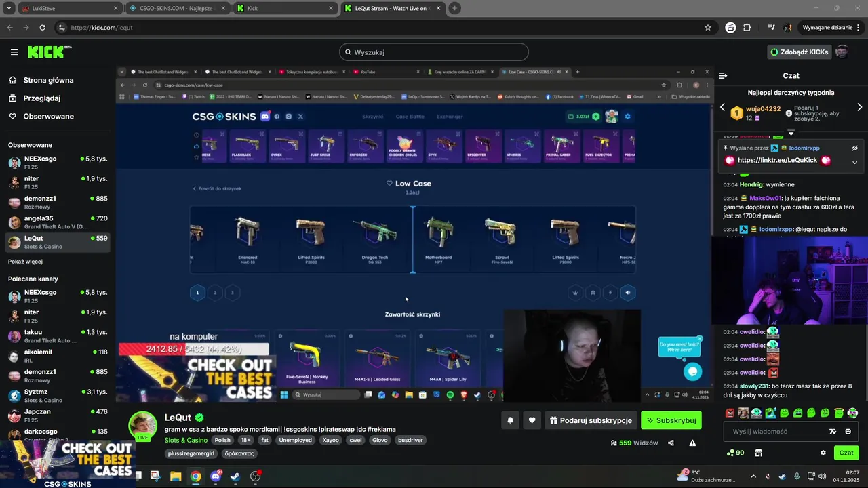868x488 pixels.
Task: Click the Polish language tag
Action: coord(222,440)
